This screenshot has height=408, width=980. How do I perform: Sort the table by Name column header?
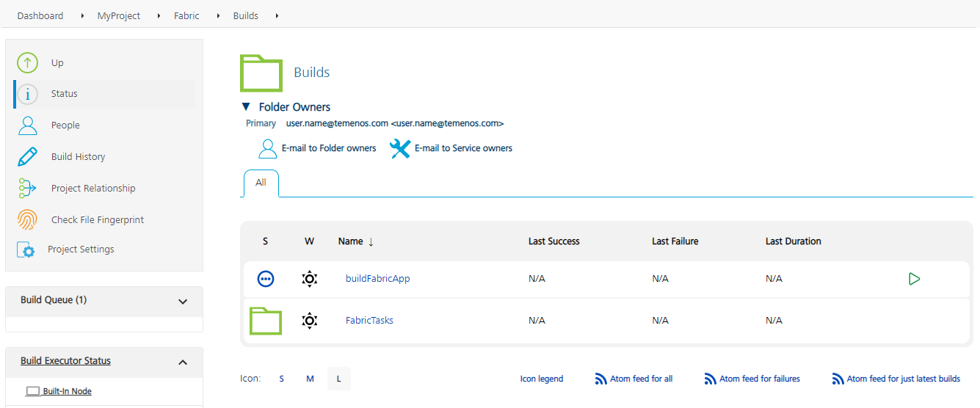coord(351,241)
